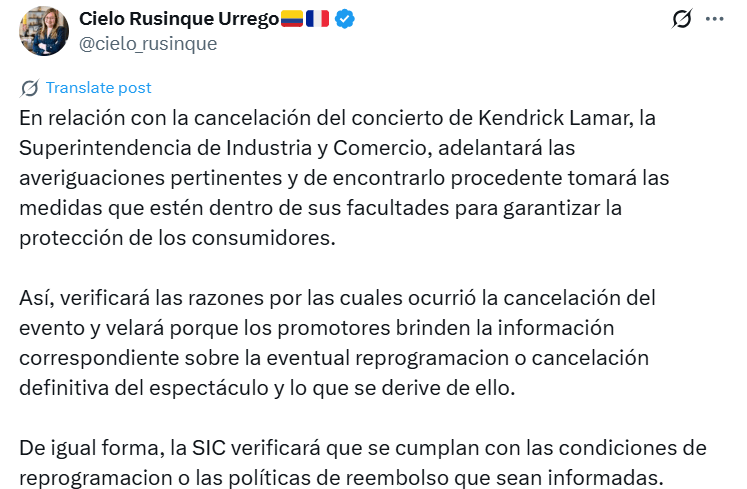Click the Translate post link
This screenshot has width=747, height=489.
[98, 88]
